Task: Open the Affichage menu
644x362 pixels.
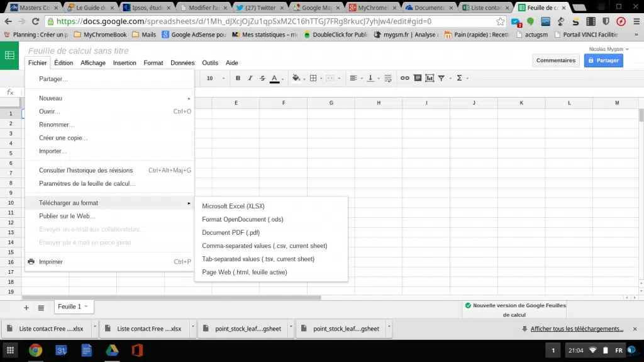Action: pos(93,63)
